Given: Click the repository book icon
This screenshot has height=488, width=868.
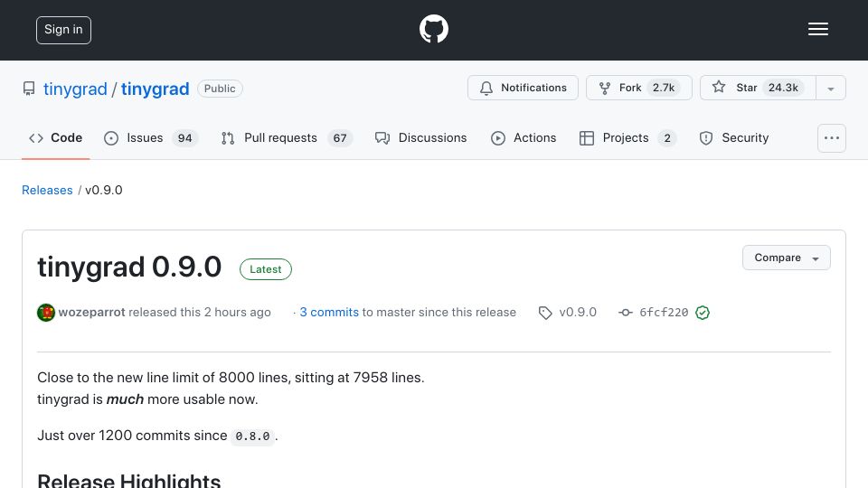Looking at the screenshot, I should [x=29, y=89].
